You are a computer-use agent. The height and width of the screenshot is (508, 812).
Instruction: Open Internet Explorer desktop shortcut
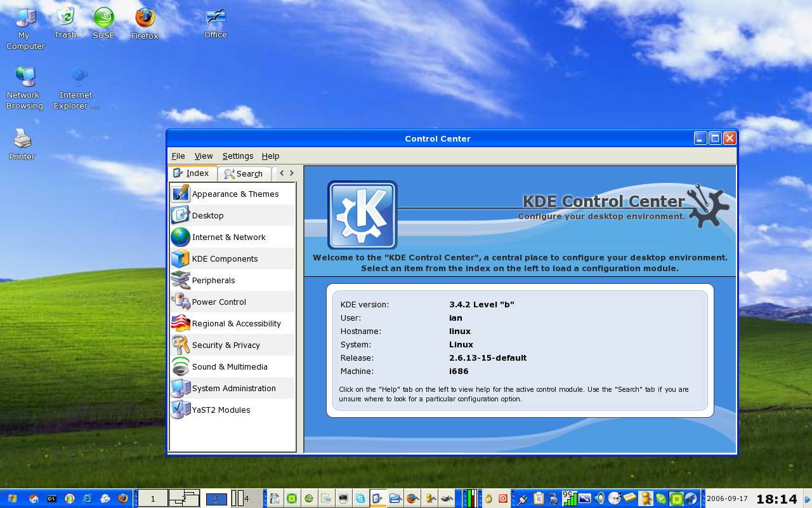coord(77,88)
